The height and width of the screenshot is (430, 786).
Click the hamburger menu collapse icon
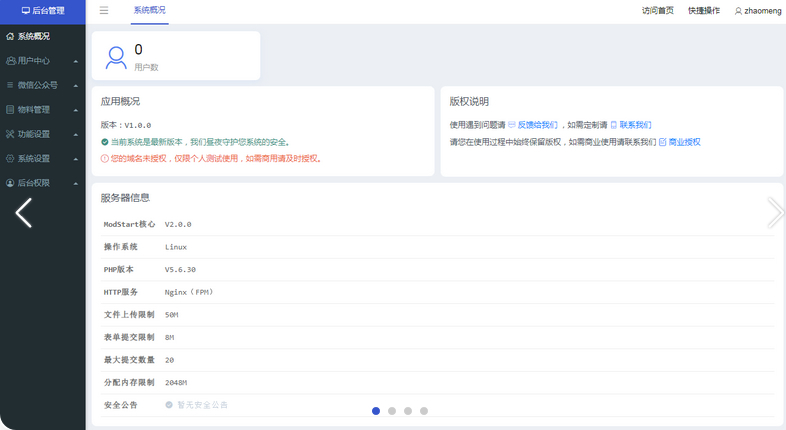click(104, 11)
